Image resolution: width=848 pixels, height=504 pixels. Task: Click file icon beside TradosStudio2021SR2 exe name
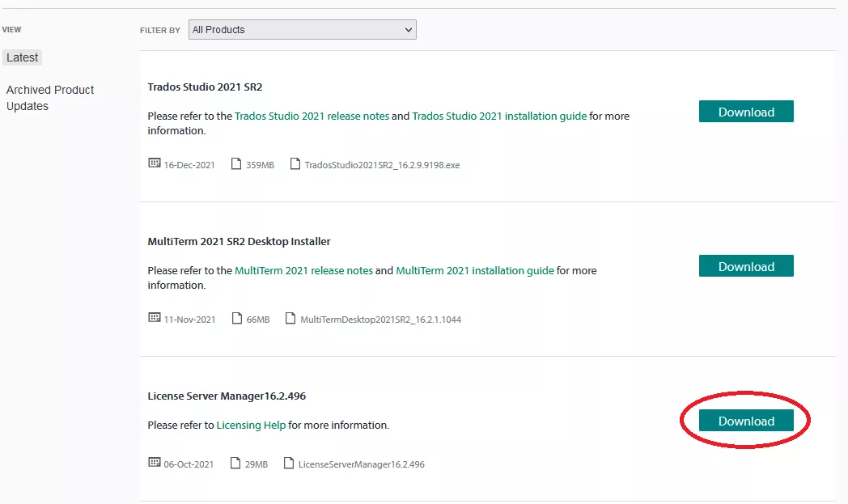point(295,163)
